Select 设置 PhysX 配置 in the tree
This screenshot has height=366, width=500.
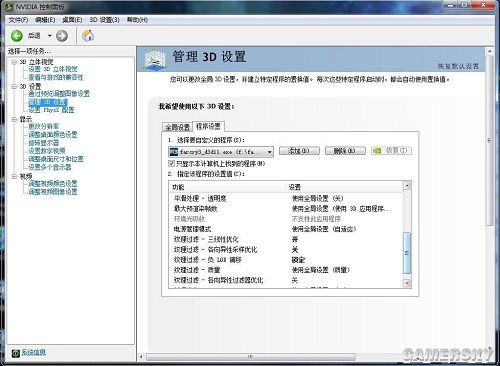pyautogui.click(x=51, y=110)
